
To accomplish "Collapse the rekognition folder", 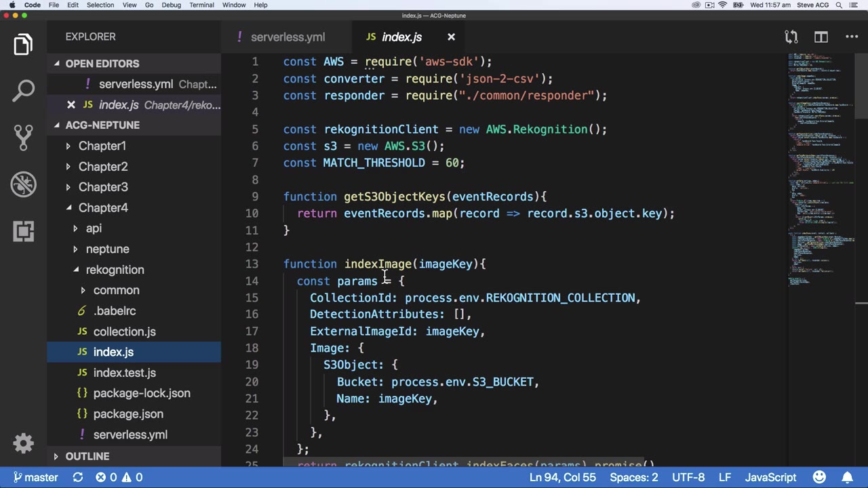I will [115, 270].
